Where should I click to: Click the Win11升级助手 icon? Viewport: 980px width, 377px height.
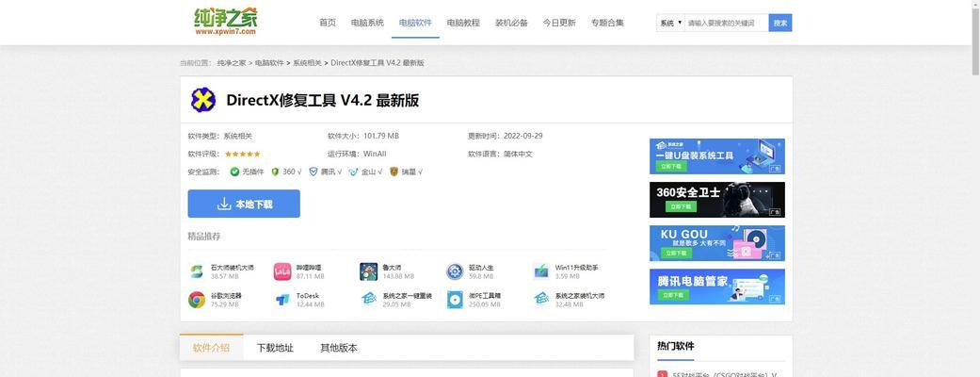coord(541,271)
